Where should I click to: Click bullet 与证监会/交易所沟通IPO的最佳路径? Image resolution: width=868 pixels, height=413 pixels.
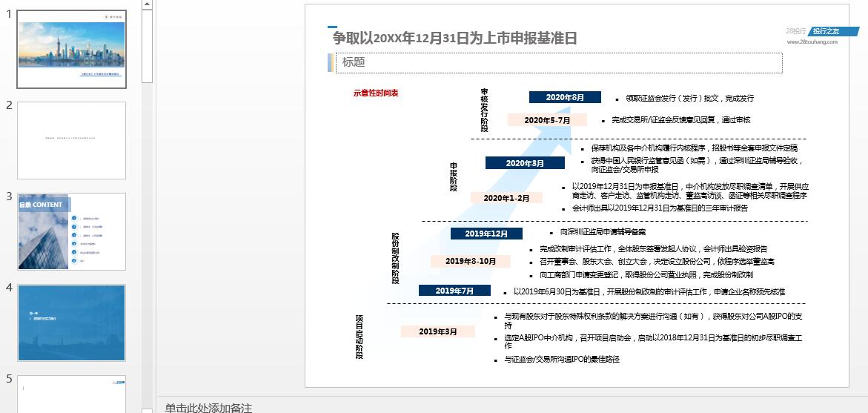[x=561, y=360]
